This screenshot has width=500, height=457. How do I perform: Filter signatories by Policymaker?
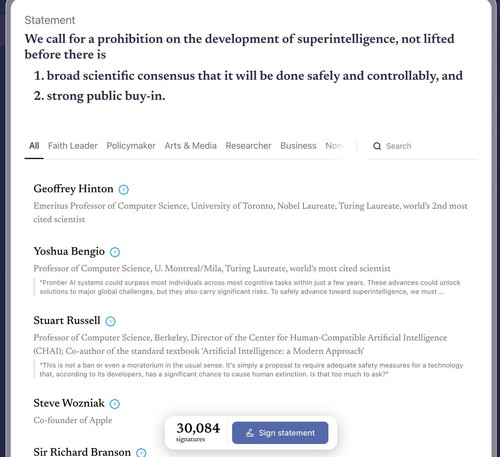(131, 146)
